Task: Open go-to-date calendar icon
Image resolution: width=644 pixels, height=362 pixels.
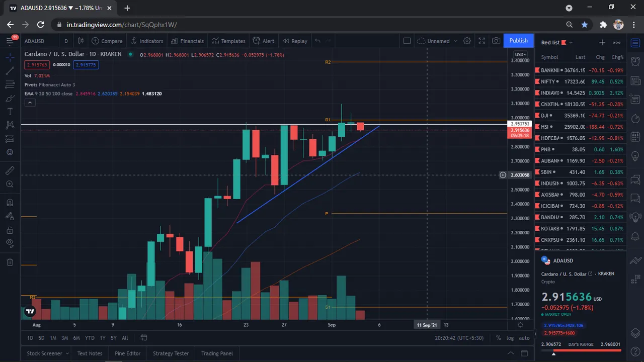Action: pyautogui.click(x=144, y=338)
